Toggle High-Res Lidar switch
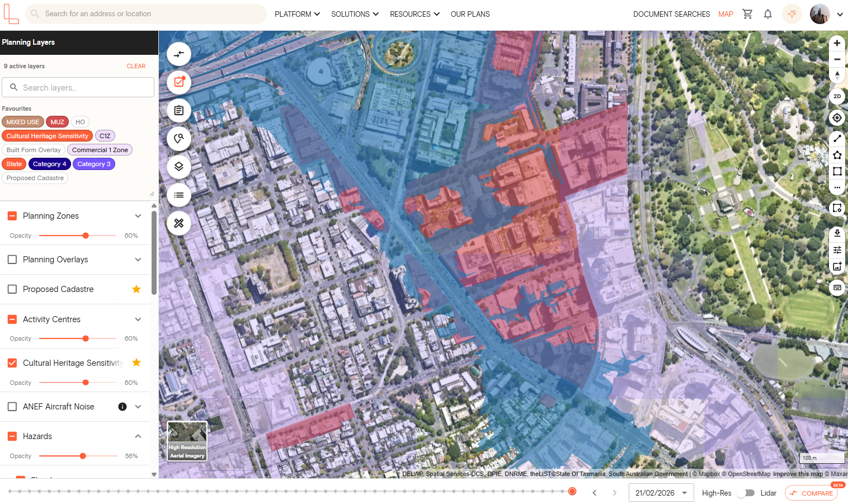This screenshot has height=504, width=848. pyautogui.click(x=746, y=493)
